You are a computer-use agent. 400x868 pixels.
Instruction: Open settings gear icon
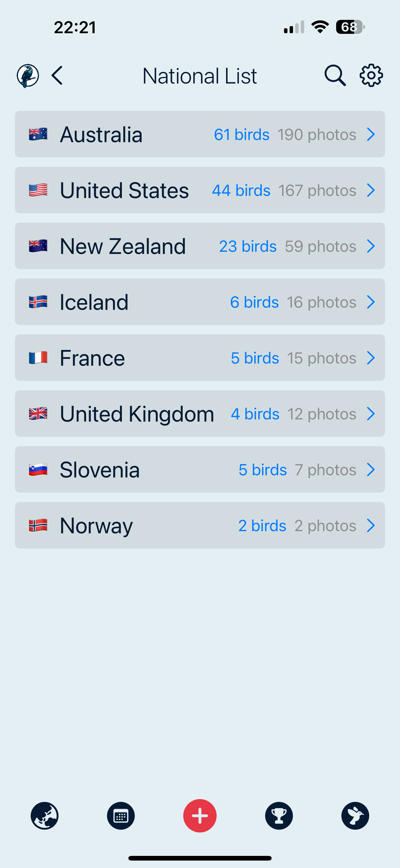click(371, 75)
